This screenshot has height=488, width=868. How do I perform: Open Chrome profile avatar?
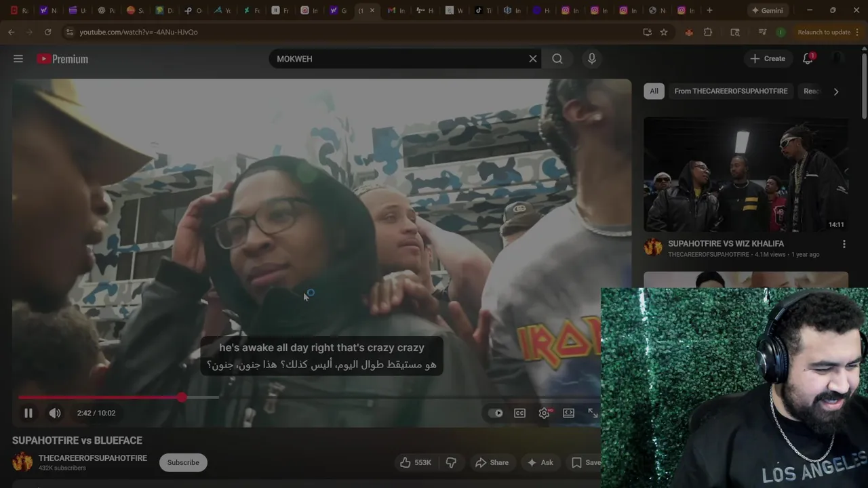pos(781,32)
